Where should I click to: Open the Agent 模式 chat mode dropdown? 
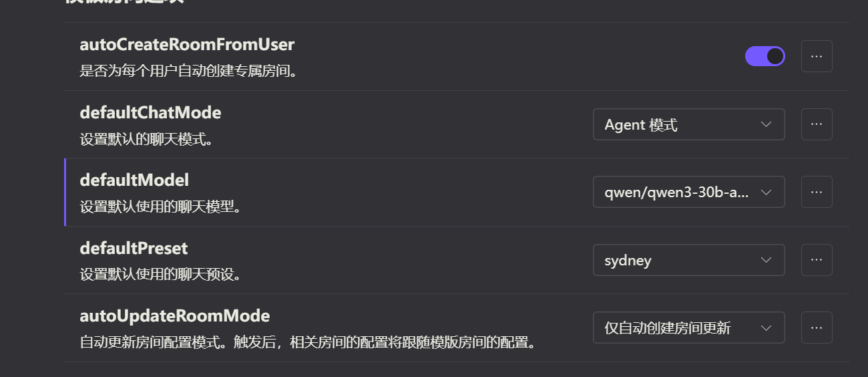click(688, 124)
